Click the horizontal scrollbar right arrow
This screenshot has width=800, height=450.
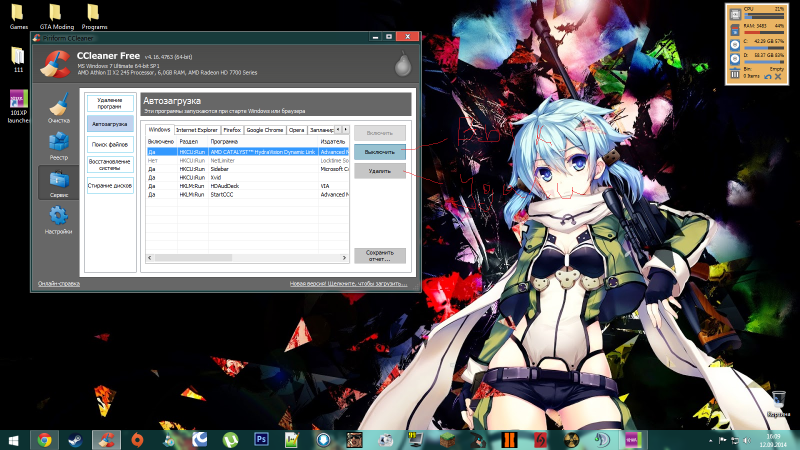pyautogui.click(x=344, y=258)
